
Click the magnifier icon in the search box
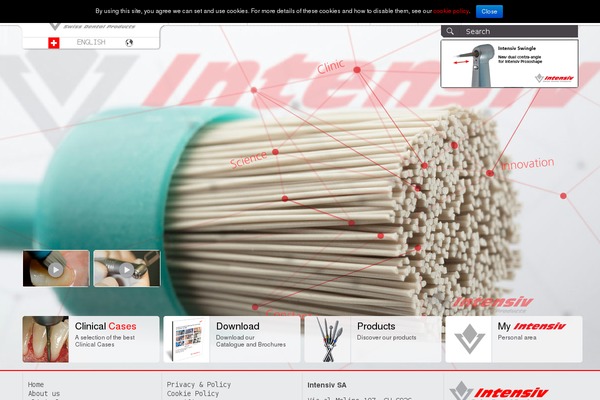453,31
